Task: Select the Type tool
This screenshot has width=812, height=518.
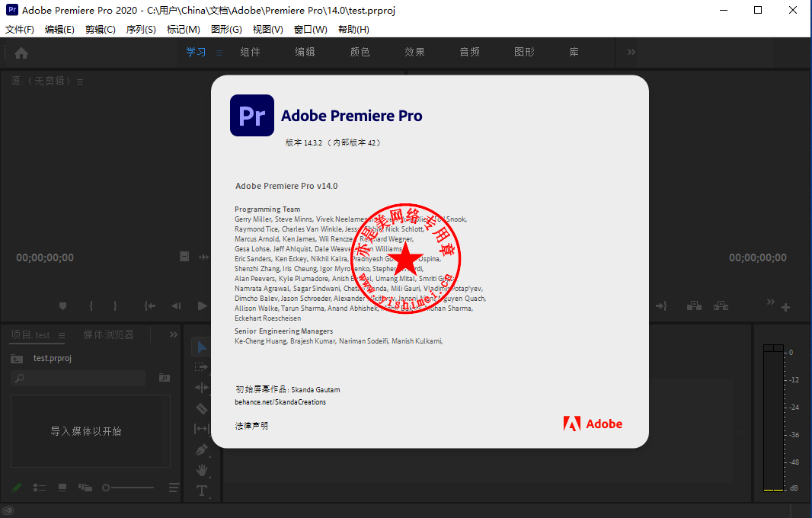Action: [201, 491]
